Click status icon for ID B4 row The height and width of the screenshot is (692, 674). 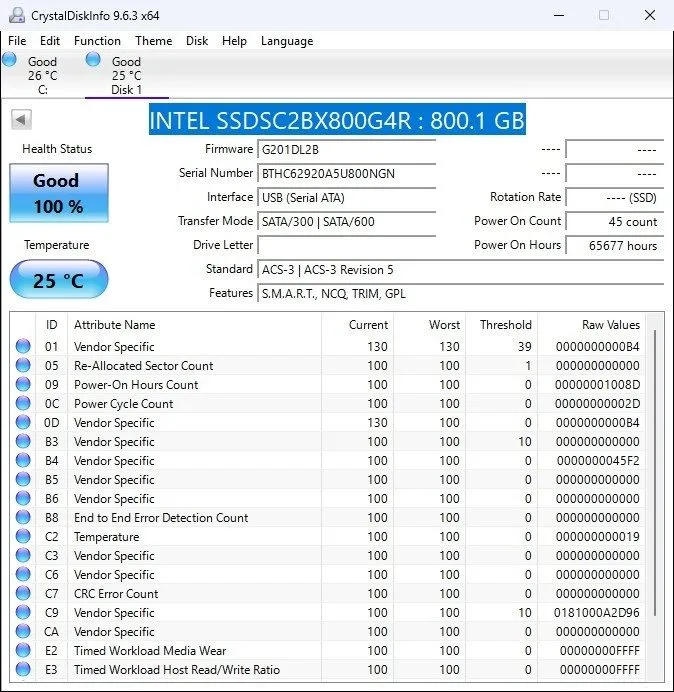click(23, 460)
